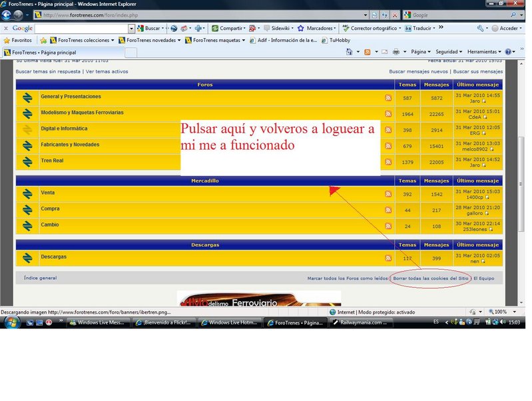Open the address bar history dropdown
532x401 pixels.
[x=366, y=15]
